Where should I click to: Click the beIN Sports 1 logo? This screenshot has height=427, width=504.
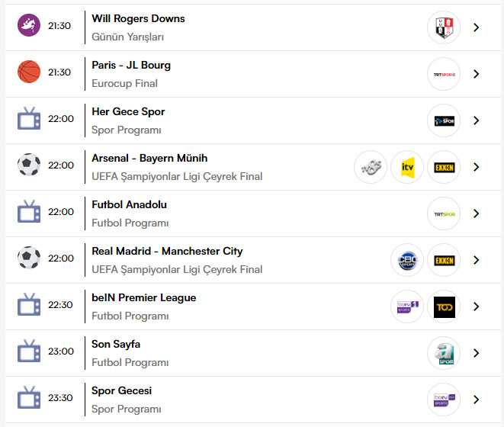[407, 307]
